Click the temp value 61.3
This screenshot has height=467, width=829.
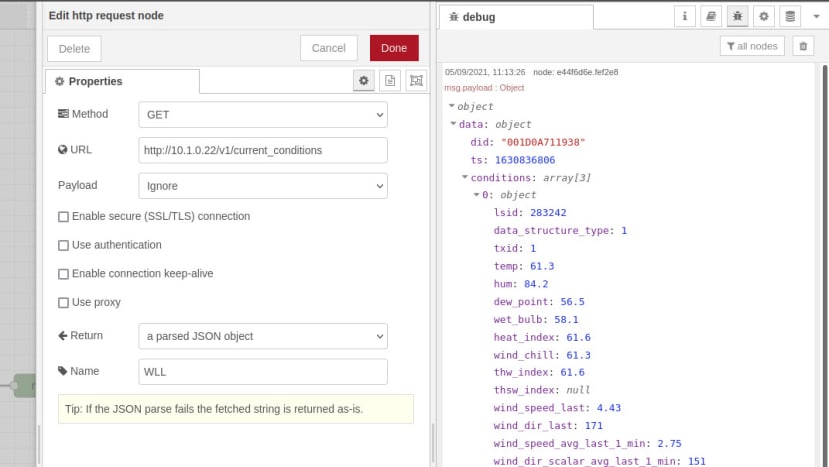click(542, 266)
